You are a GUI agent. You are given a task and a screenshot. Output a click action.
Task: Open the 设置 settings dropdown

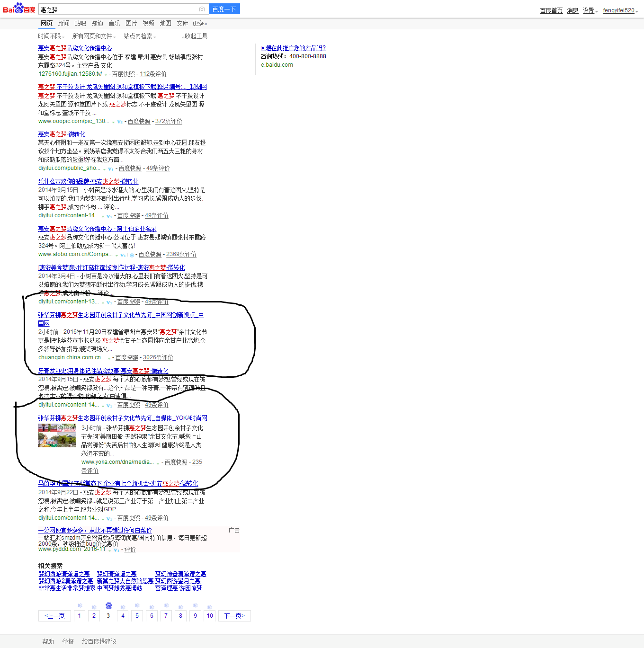590,10
